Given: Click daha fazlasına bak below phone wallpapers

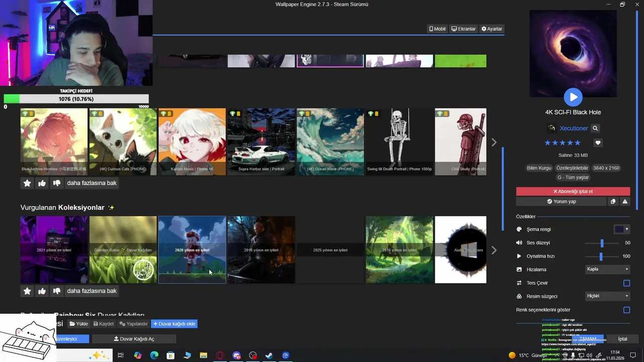Looking at the screenshot, I should (x=92, y=183).
